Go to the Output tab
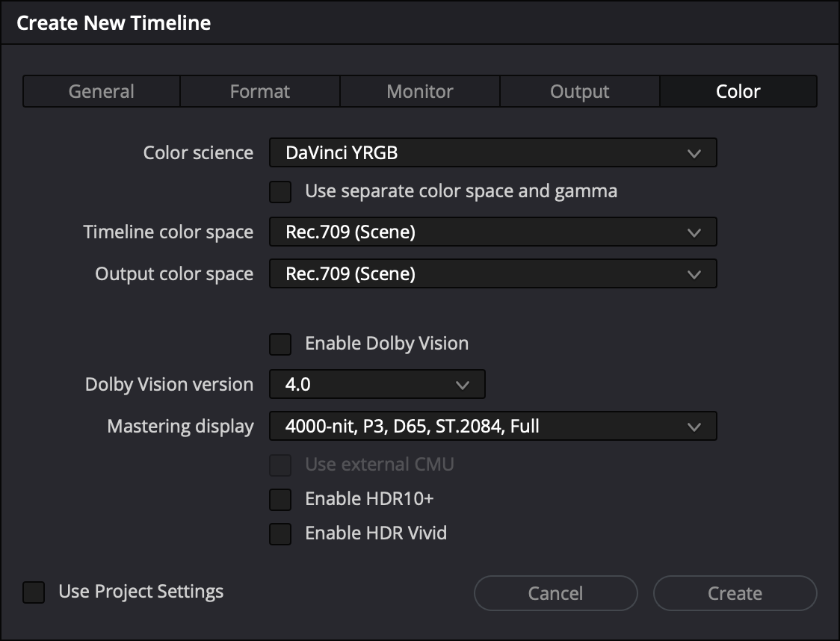Image resolution: width=840 pixels, height=641 pixels. point(580,92)
